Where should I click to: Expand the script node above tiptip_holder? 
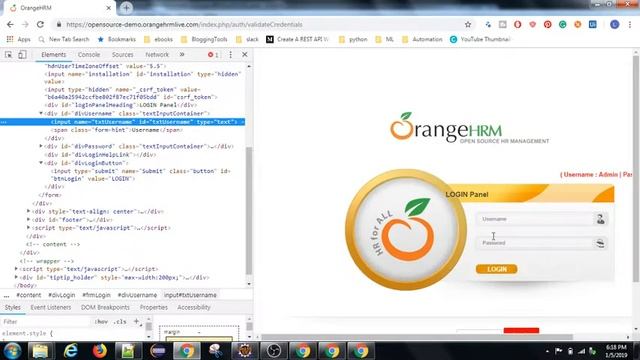pos(16,269)
